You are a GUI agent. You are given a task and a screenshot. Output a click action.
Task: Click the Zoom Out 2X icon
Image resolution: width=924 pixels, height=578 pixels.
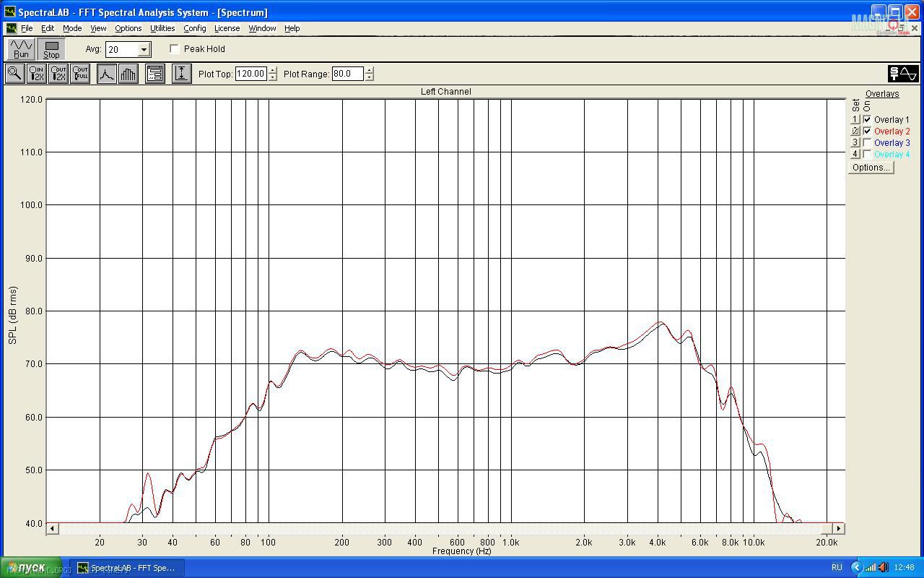[58, 74]
